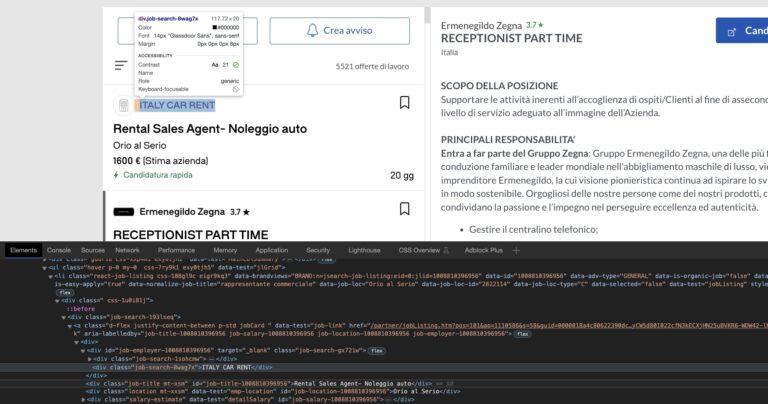
Task: Click the Ermenegildo Zegna company logo
Action: 124,212
